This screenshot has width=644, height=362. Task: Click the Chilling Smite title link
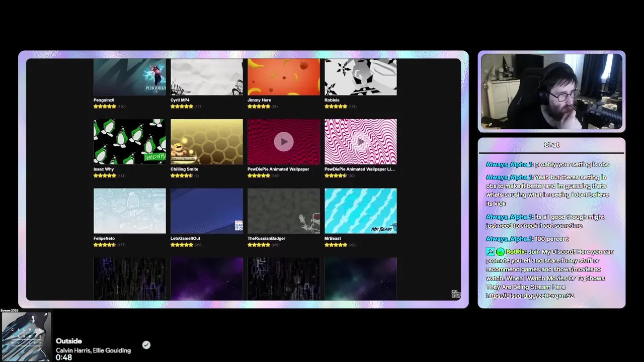[x=184, y=169]
